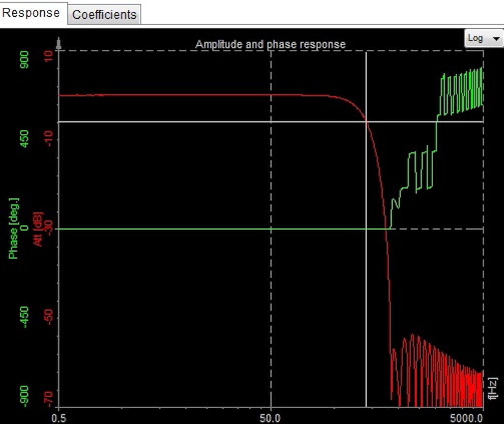
Task: Click the red 10 attenuation axis value
Action: point(48,57)
